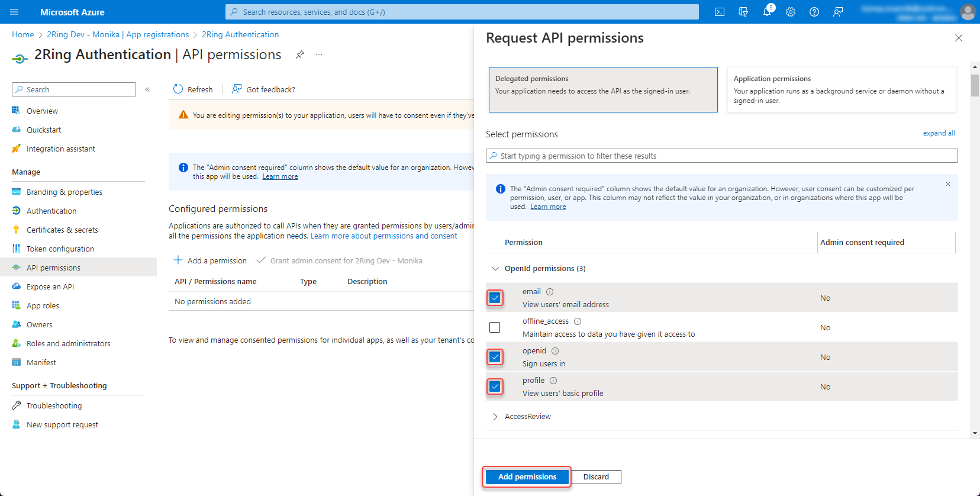
Task: Click the permission filter search field
Action: tap(722, 156)
